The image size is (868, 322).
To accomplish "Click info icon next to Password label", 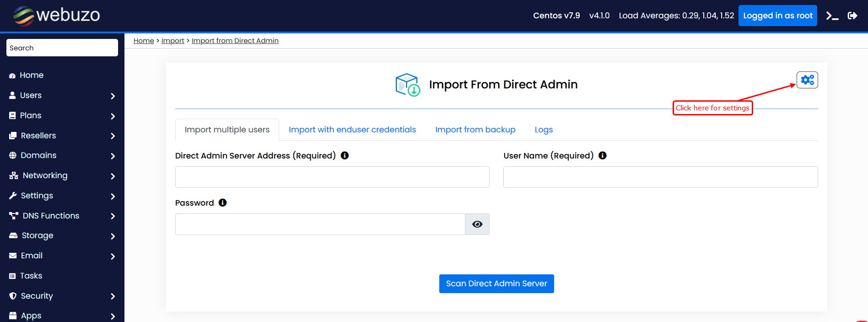I will tap(223, 203).
